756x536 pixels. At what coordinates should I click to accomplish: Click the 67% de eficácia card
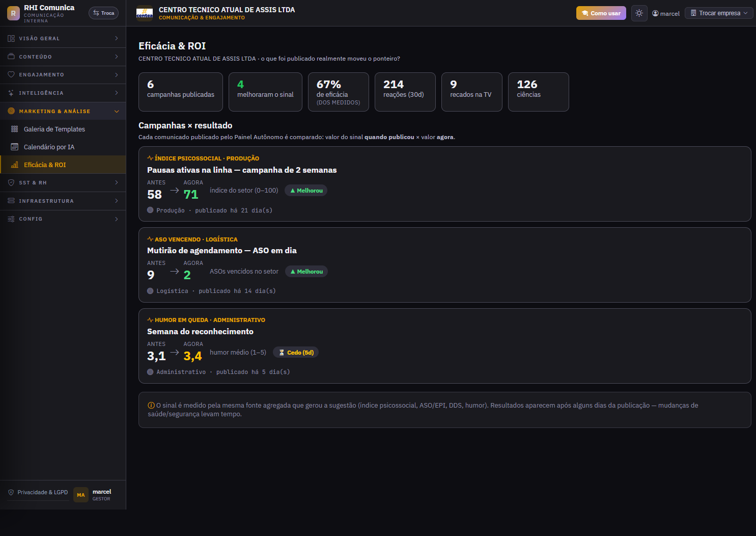339,92
